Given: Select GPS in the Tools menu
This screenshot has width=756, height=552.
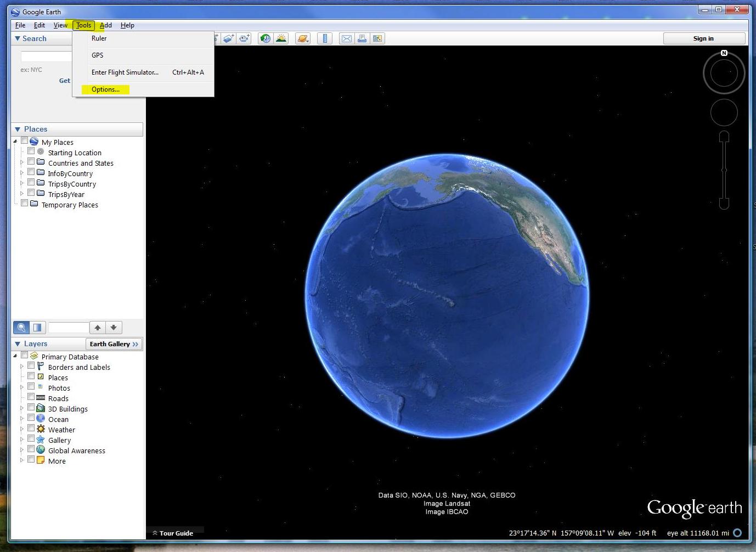Looking at the screenshot, I should pyautogui.click(x=97, y=55).
